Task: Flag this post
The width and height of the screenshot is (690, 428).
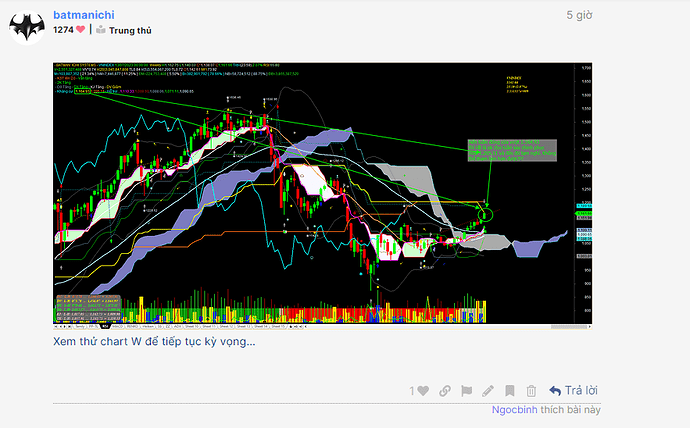Action: tap(466, 391)
